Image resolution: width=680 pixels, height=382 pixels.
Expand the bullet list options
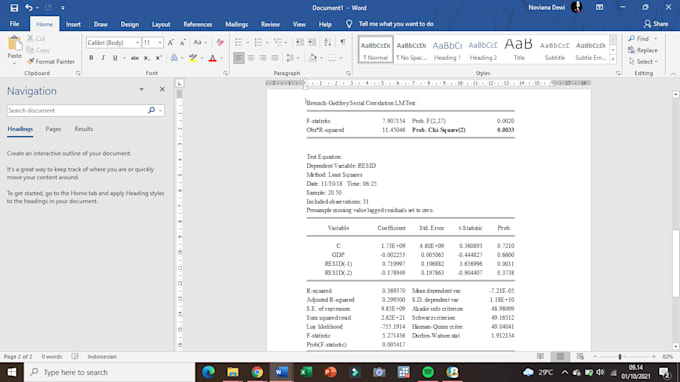click(248, 42)
